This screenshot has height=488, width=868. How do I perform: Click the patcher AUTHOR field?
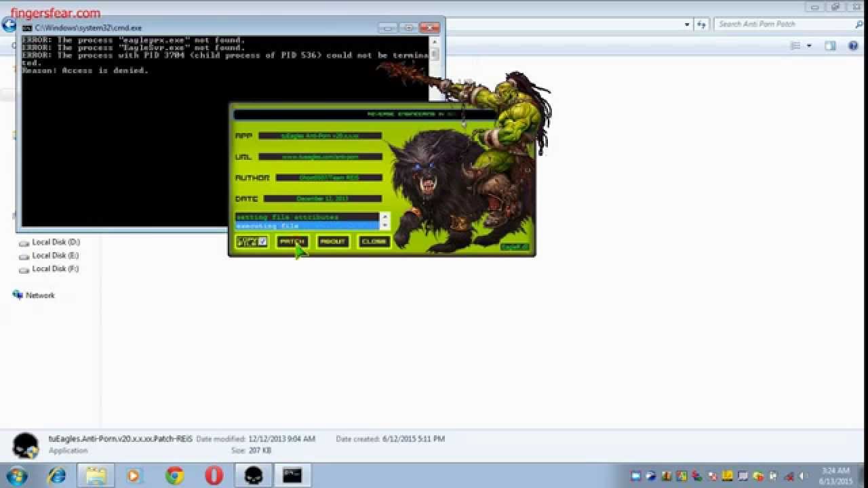(330, 178)
